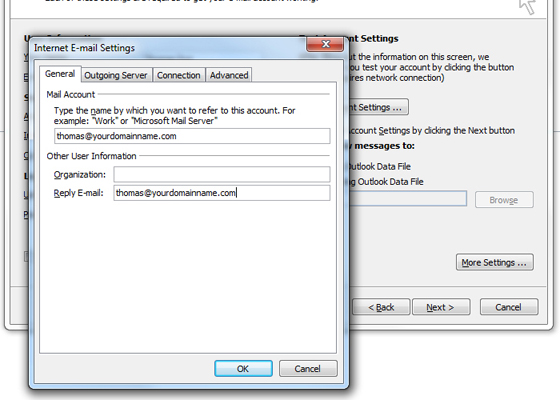Confirm settings with the OK button
Viewport: 560px width, 400px height.
(x=243, y=369)
